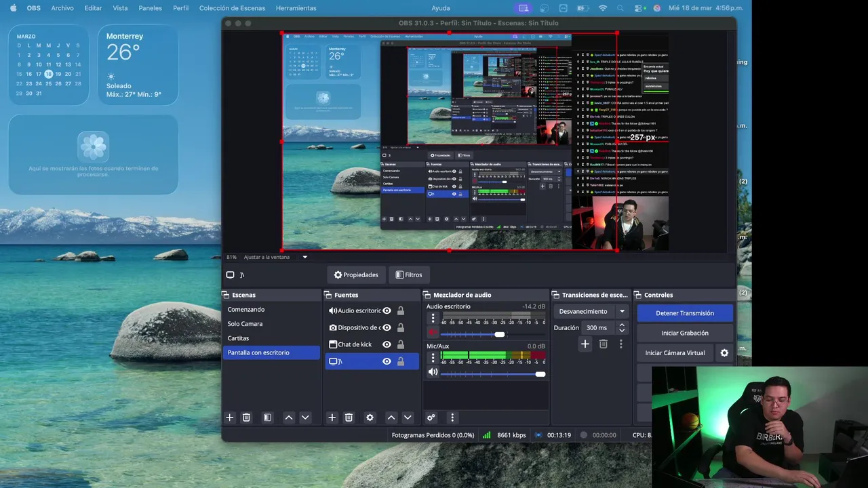Click day 18 in calendar widget

[48, 74]
